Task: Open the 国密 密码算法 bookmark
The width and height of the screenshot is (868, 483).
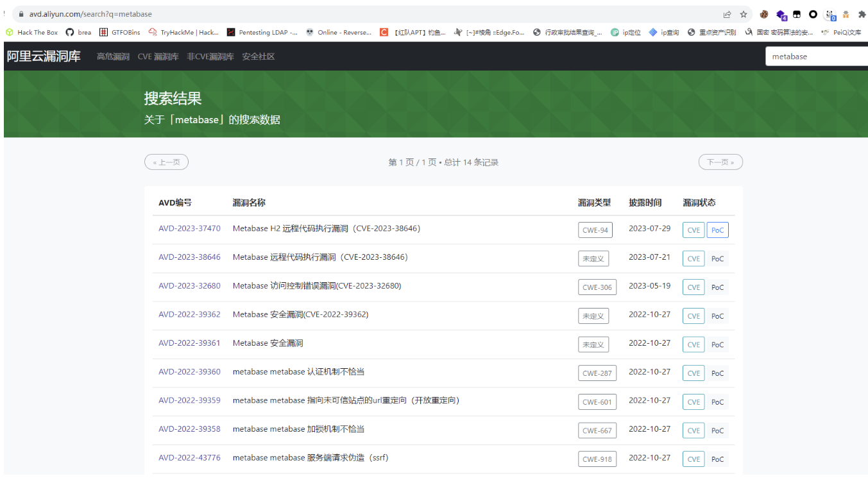Action: tap(779, 32)
